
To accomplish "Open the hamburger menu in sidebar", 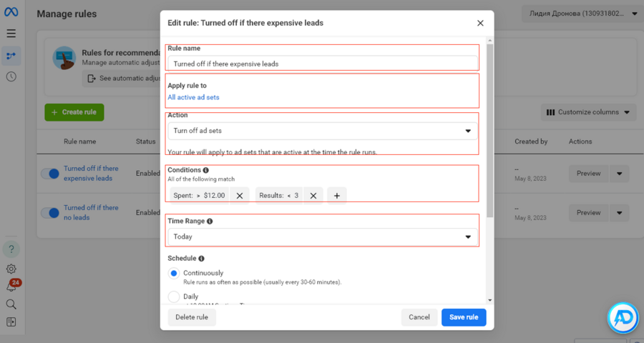I will [x=11, y=34].
